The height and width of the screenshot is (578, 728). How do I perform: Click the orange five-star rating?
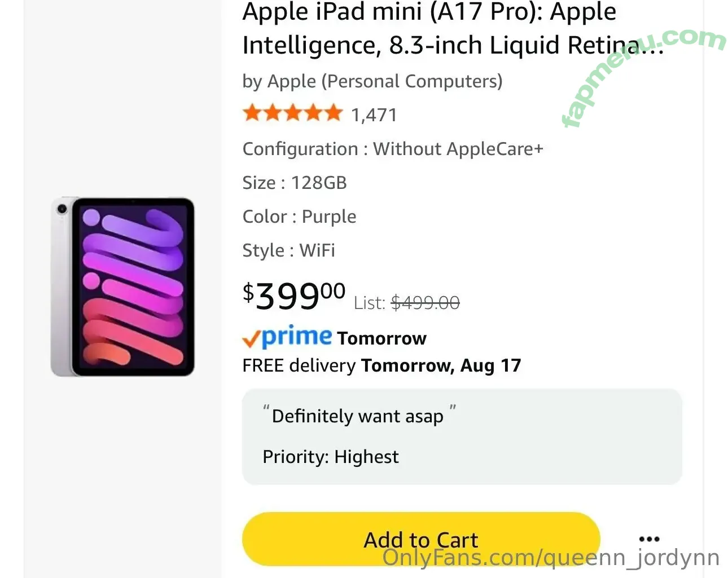[x=292, y=113]
